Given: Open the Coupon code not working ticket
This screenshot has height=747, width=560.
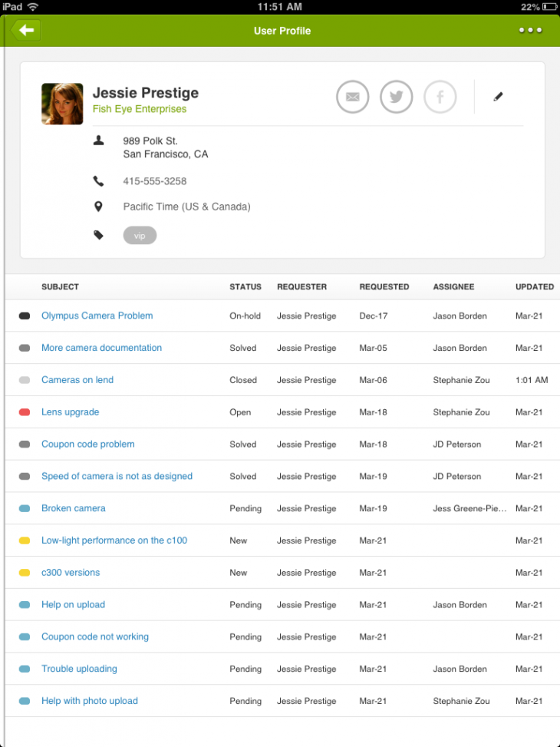Looking at the screenshot, I should [x=95, y=636].
